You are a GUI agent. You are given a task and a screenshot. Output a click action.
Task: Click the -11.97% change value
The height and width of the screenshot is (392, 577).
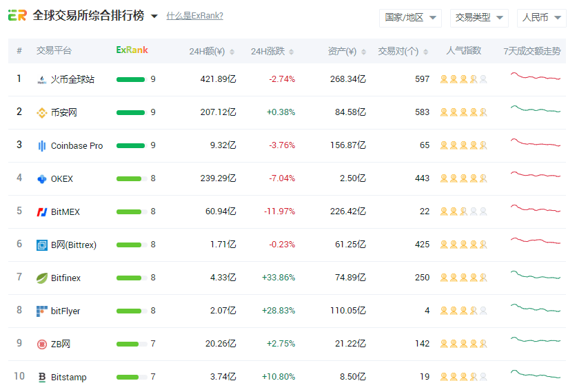tap(280, 212)
